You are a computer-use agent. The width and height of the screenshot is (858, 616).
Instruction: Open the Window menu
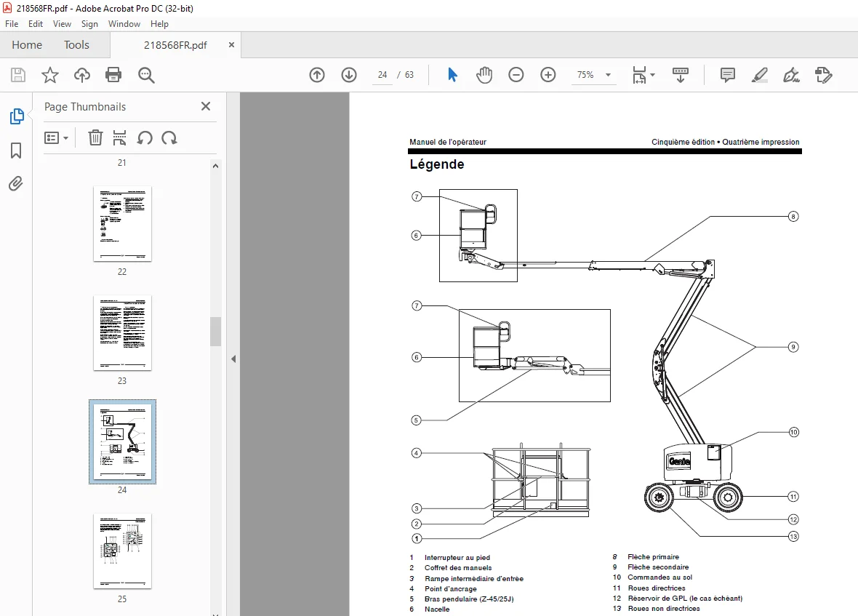pos(124,24)
